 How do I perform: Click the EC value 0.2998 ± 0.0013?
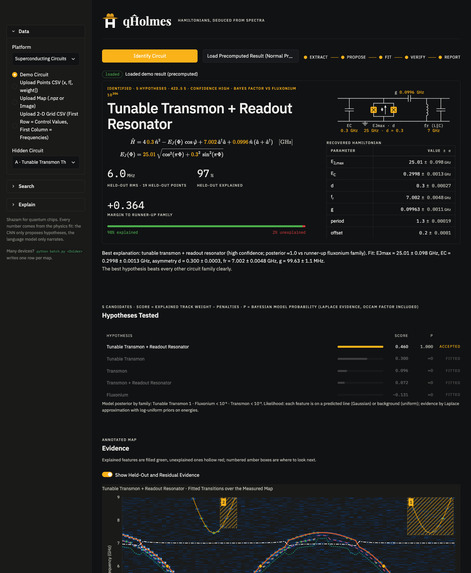click(x=427, y=174)
